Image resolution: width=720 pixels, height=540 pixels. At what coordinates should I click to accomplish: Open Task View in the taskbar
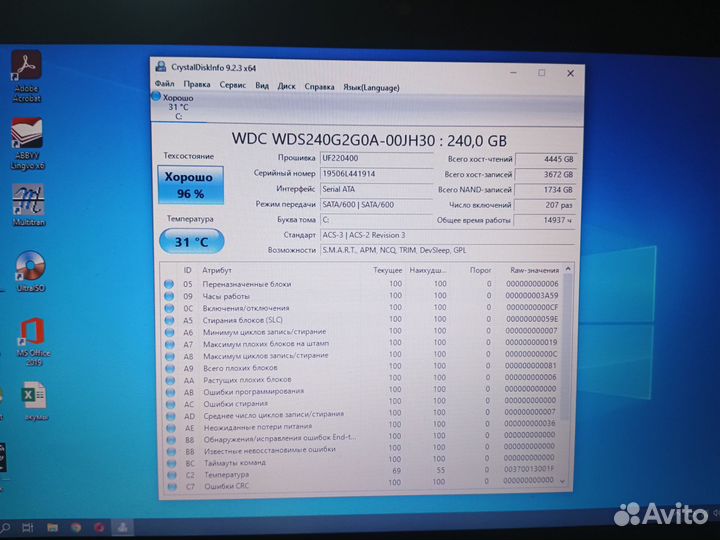coord(29,526)
